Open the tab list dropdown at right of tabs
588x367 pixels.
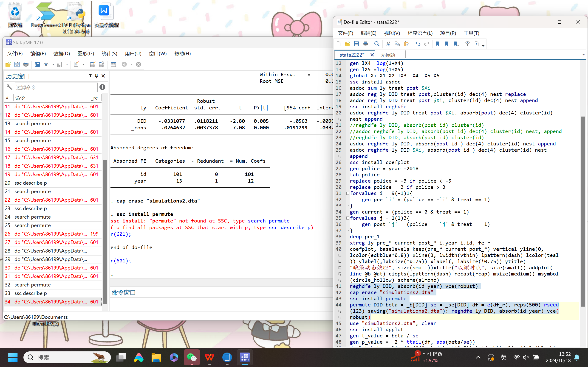tap(583, 55)
